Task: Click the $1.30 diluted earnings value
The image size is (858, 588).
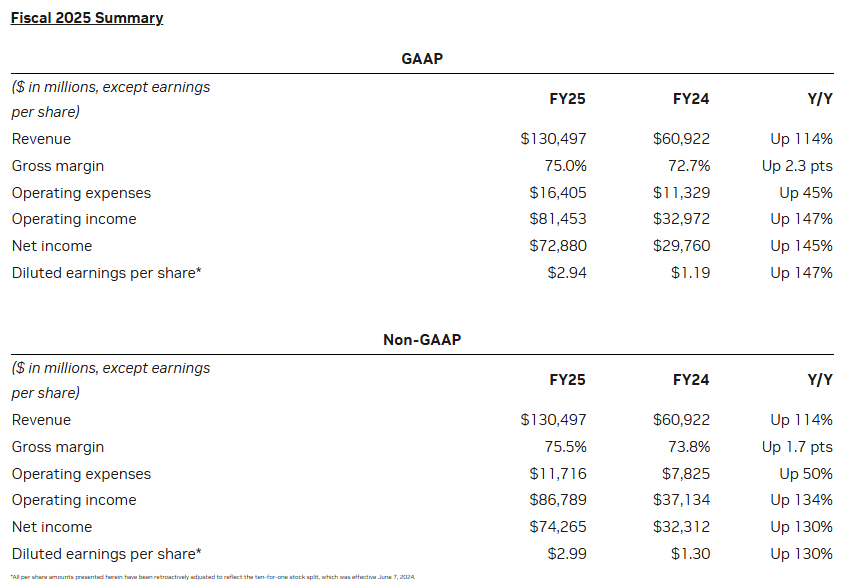Action: tap(690, 553)
